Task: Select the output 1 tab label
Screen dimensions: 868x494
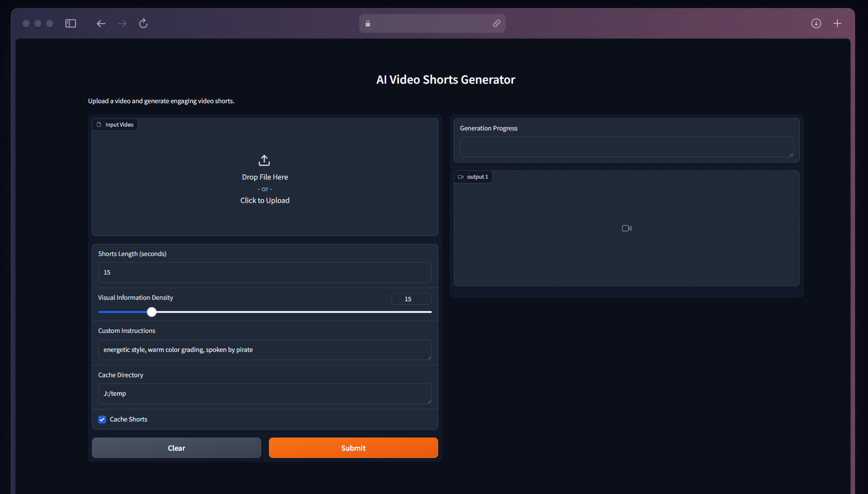Action: click(477, 177)
